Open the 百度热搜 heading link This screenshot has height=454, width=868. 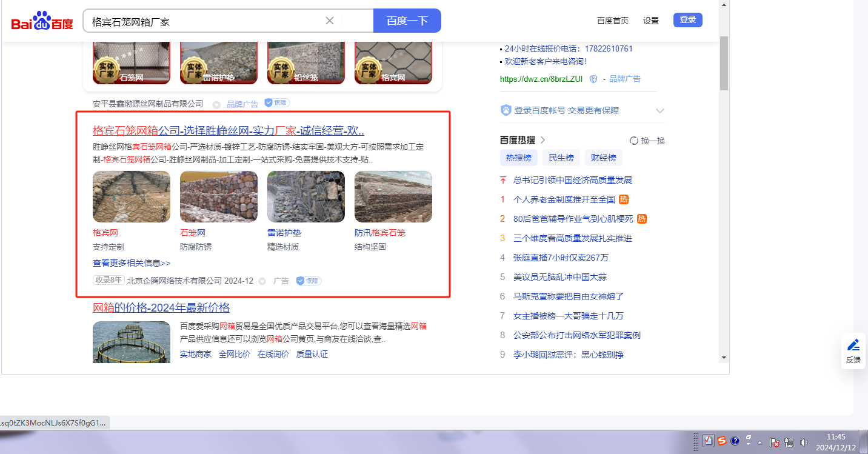point(522,140)
